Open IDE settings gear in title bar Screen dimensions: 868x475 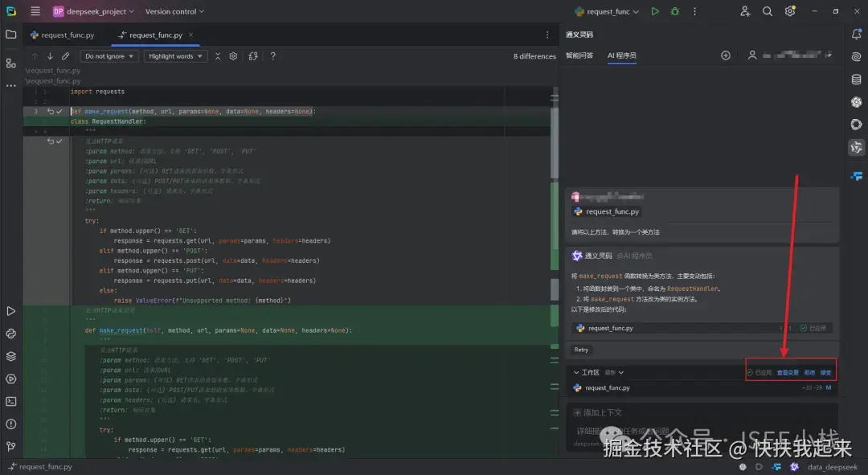coord(790,11)
